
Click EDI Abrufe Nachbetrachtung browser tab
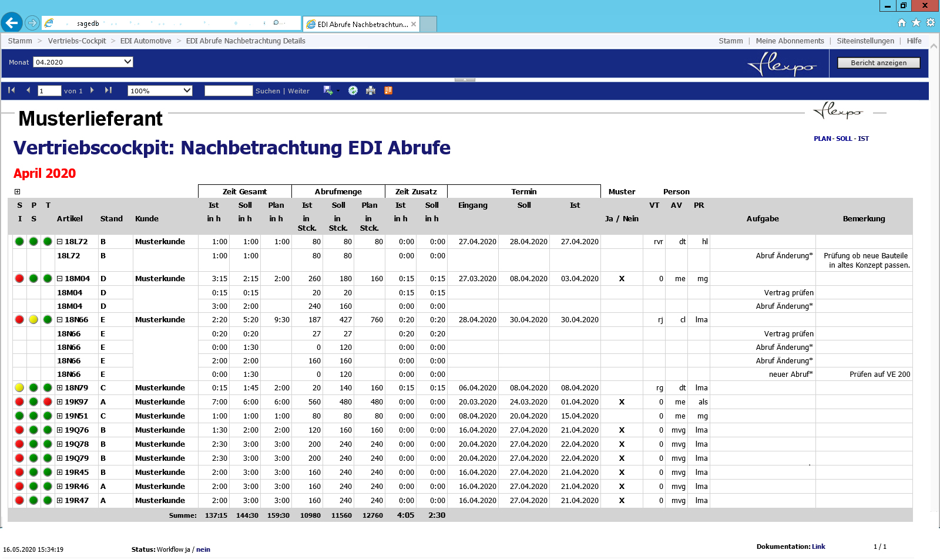pyautogui.click(x=362, y=24)
